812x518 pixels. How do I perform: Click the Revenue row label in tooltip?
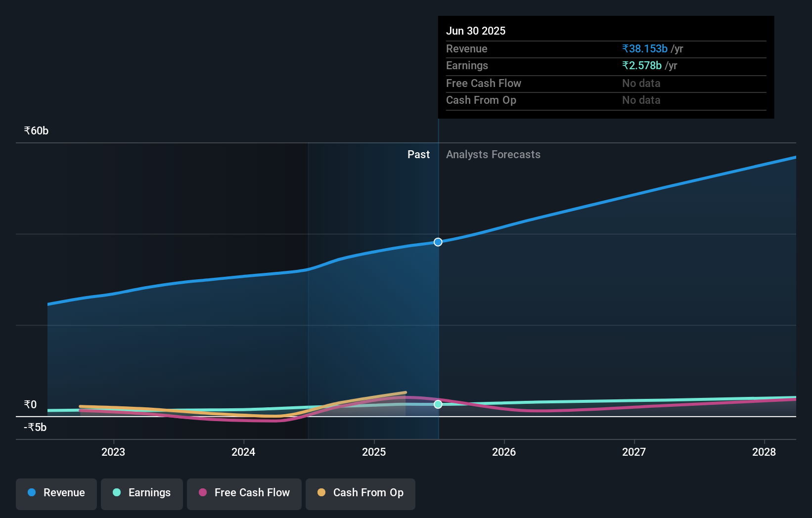[x=467, y=49]
